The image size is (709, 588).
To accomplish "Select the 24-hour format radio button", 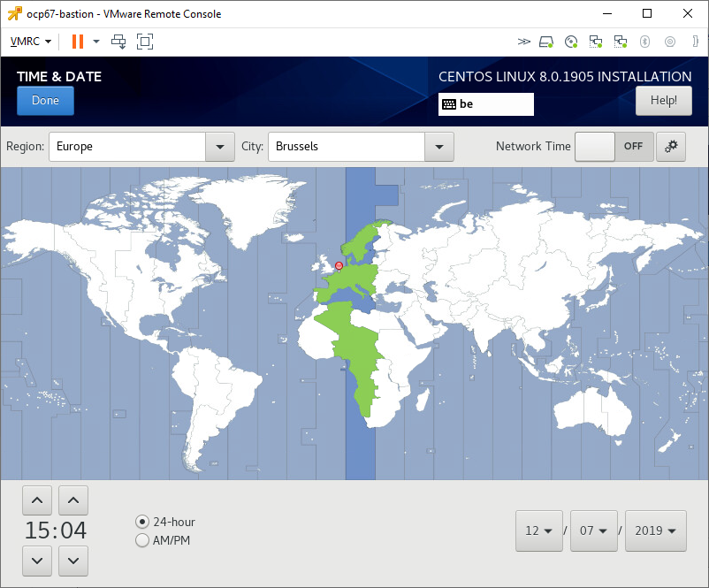I will [x=142, y=522].
